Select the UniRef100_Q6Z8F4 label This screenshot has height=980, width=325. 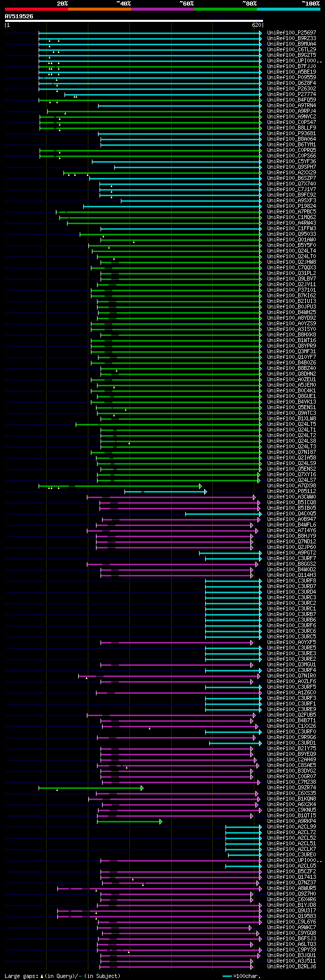[x=291, y=83]
